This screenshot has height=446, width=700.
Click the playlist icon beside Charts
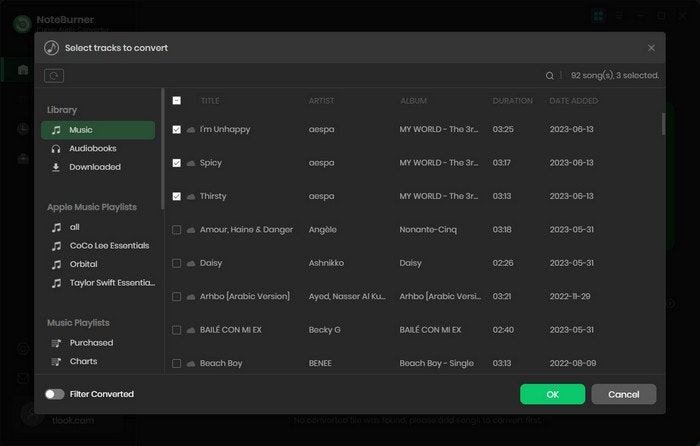click(56, 362)
